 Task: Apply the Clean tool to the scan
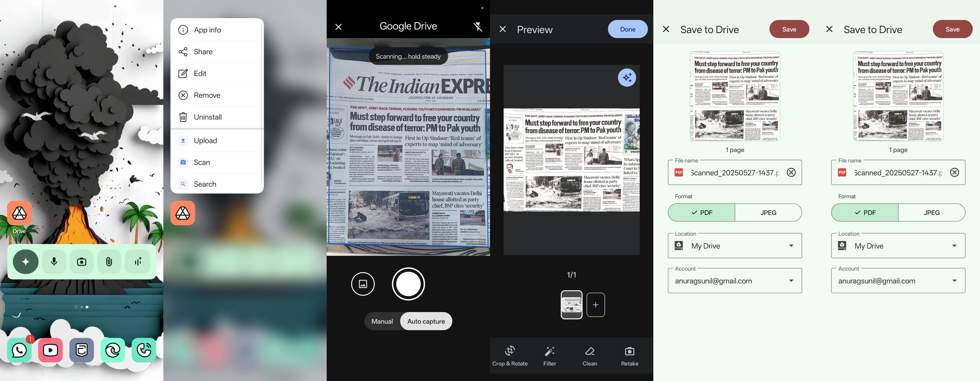pos(589,356)
